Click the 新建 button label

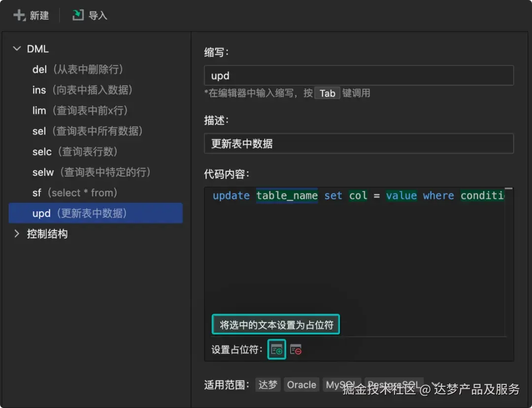39,15
